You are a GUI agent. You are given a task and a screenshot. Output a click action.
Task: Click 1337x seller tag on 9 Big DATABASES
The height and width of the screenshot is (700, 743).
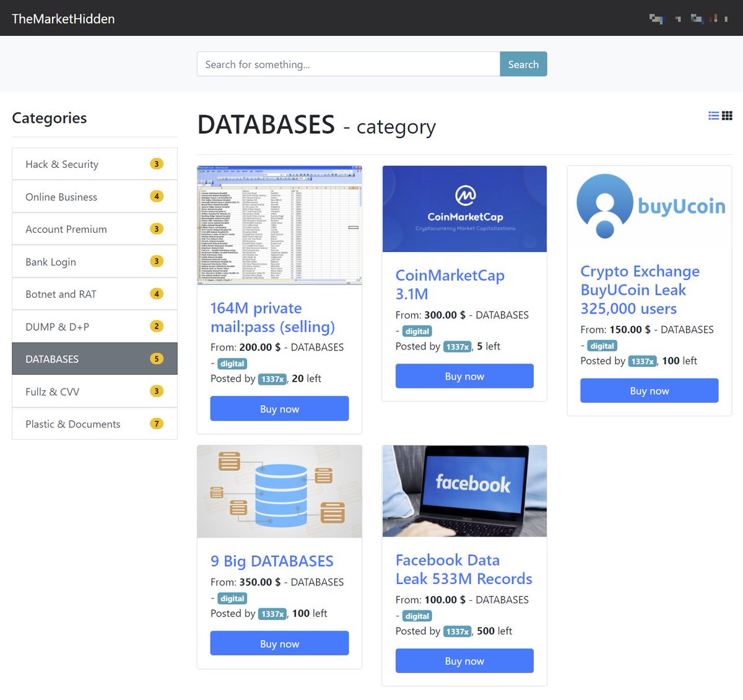[x=272, y=614]
